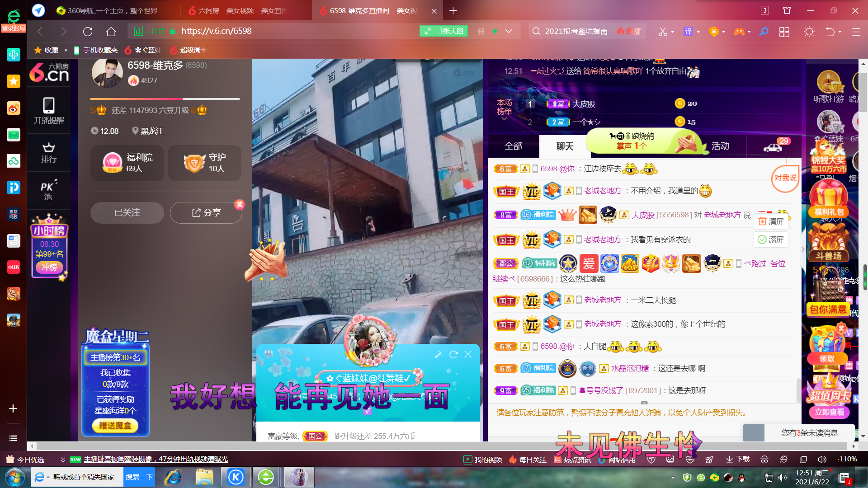Open the 斗兽场 arena icon

[828, 242]
